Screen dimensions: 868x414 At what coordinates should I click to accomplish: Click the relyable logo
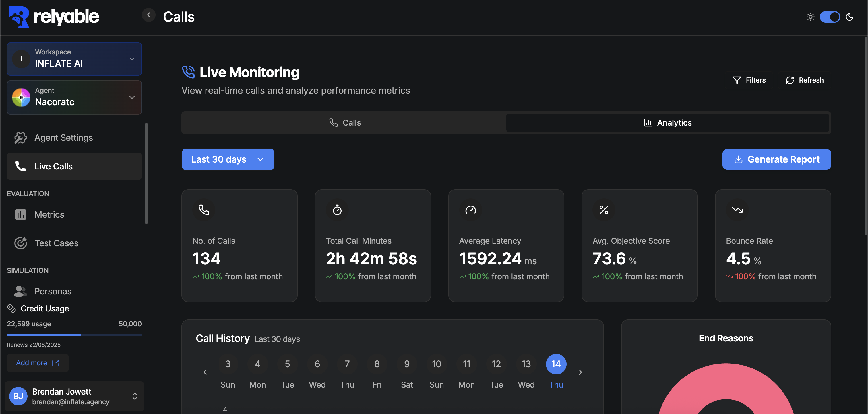(x=54, y=17)
